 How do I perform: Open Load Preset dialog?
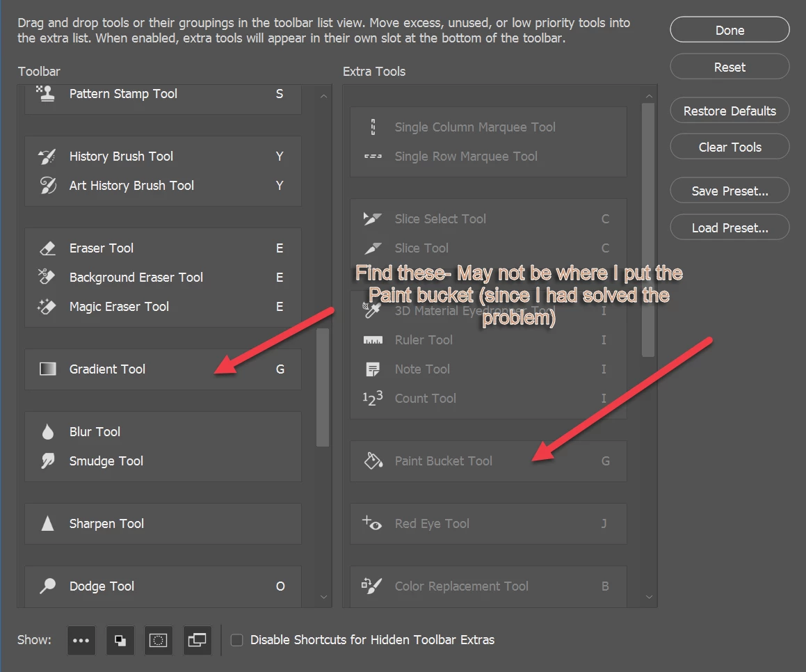tap(730, 227)
